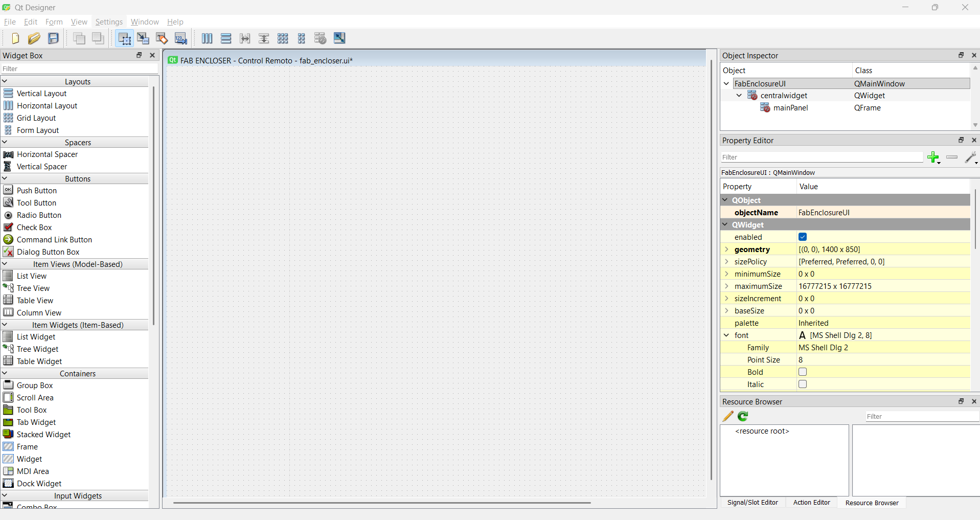Switch to Edit Buddies mode
The image size is (980, 520).
pos(162,38)
